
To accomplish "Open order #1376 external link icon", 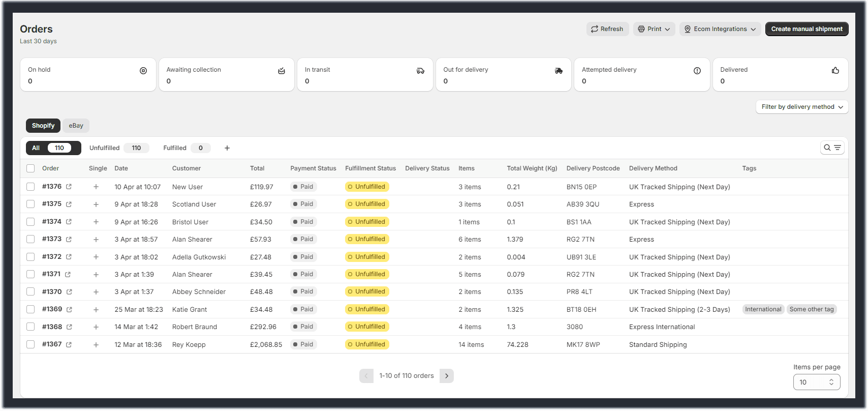I will tap(69, 187).
